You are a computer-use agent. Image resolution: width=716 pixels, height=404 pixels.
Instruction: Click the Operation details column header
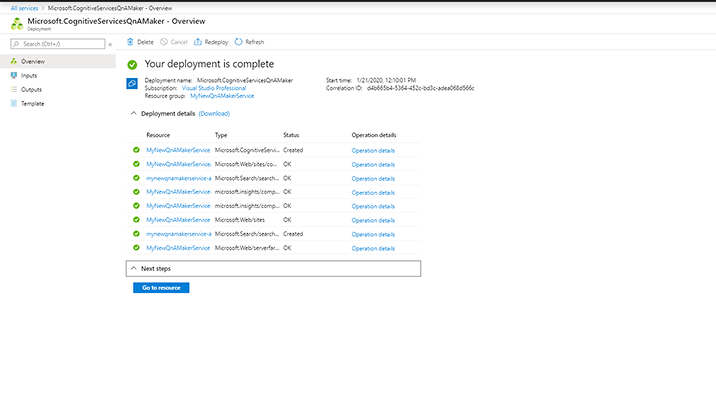click(374, 135)
